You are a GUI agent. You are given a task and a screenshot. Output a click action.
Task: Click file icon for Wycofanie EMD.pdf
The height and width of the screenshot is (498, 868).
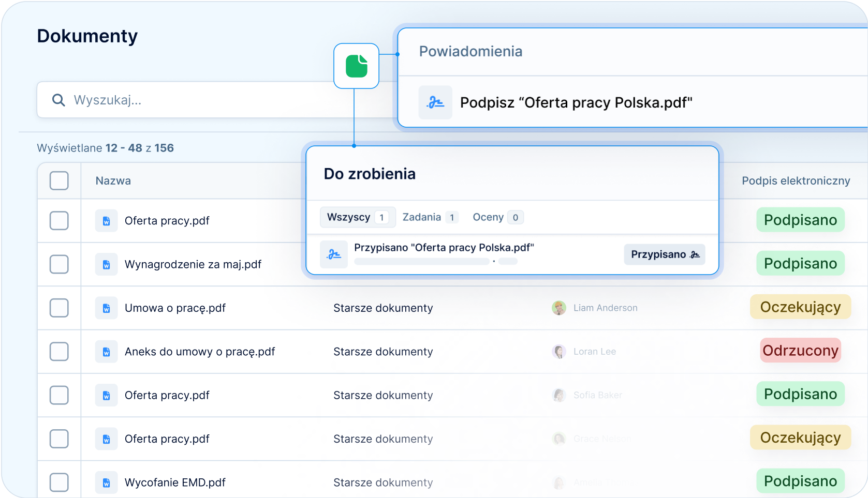pos(106,482)
